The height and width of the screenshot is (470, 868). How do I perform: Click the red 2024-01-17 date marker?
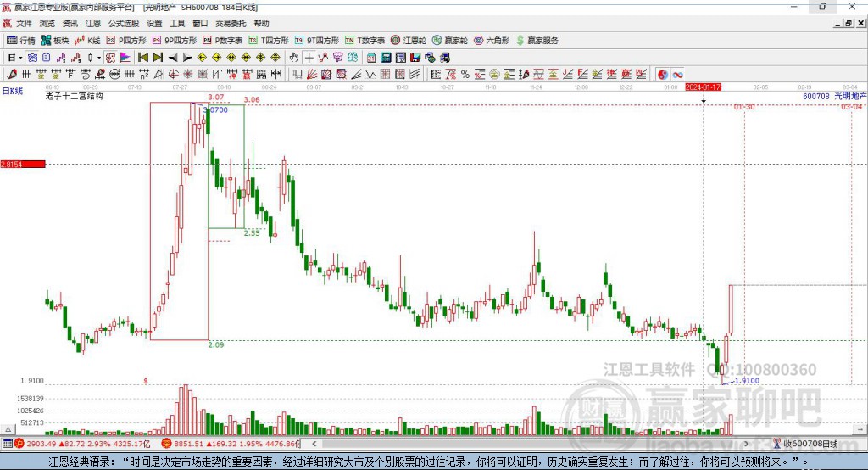[703, 87]
